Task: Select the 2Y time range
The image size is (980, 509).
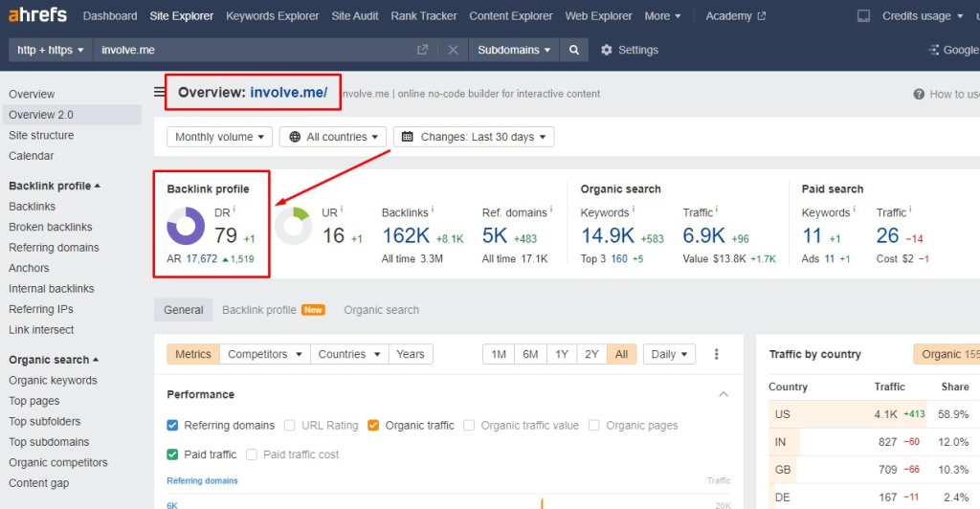Action: coord(591,354)
